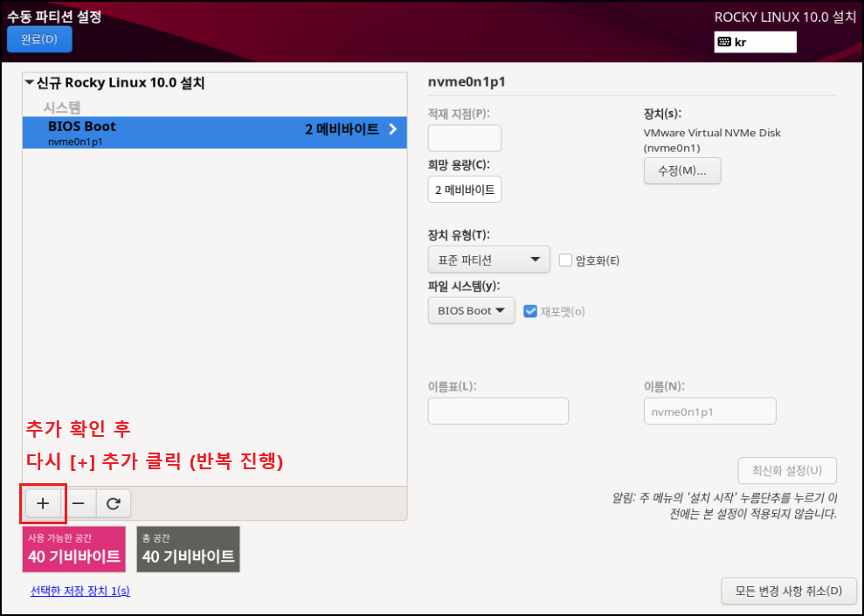Screen dimensions: 864x616
Task: Click the reload storage configuration icon
Action: point(114,503)
